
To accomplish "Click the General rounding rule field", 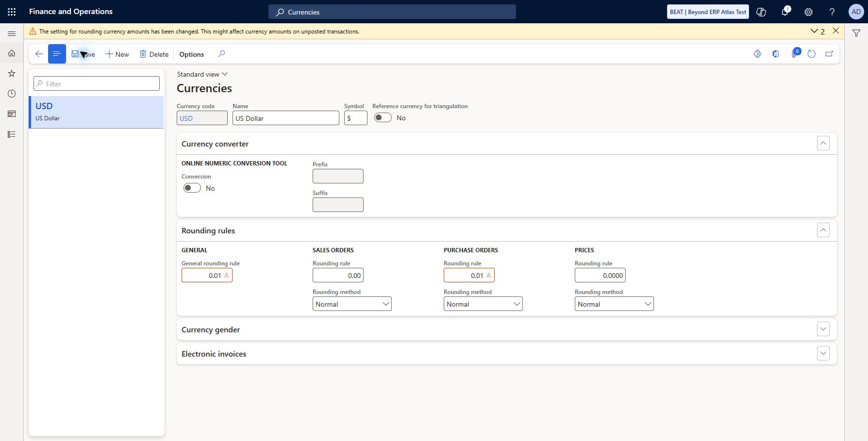I will [207, 276].
